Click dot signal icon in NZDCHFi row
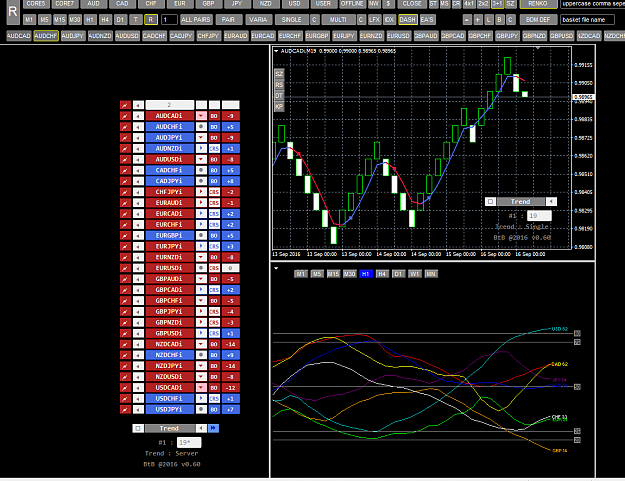The height and width of the screenshot is (481, 625). 201,355
